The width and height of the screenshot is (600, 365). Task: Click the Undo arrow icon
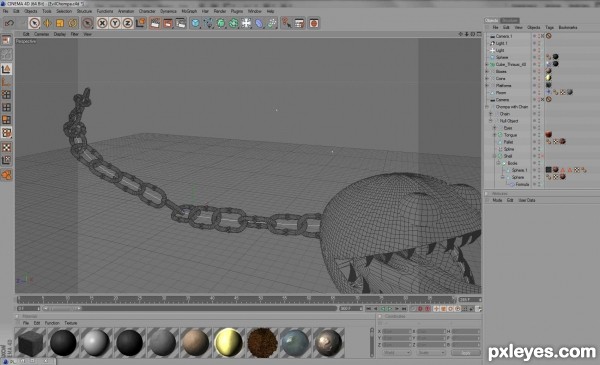pos(9,23)
